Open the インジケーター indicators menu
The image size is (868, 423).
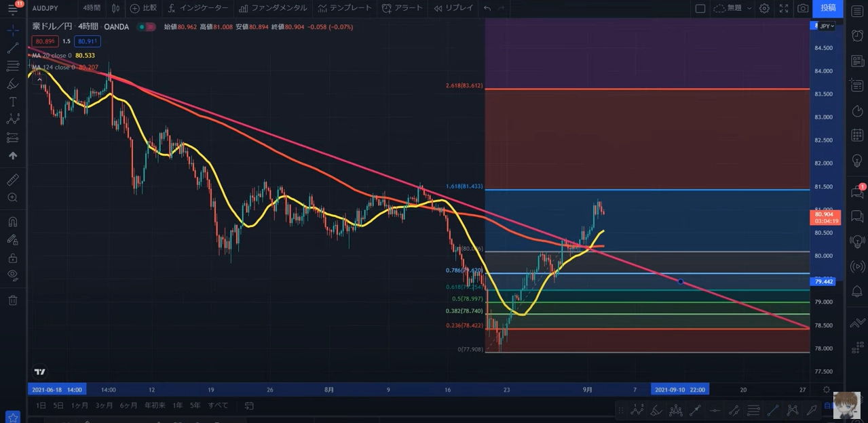point(198,8)
